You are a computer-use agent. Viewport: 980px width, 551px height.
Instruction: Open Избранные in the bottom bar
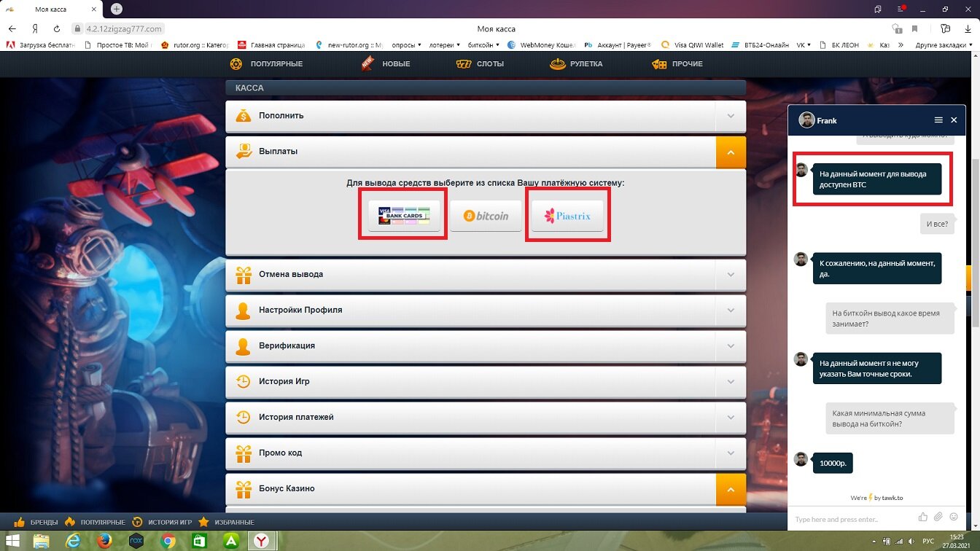(226, 522)
